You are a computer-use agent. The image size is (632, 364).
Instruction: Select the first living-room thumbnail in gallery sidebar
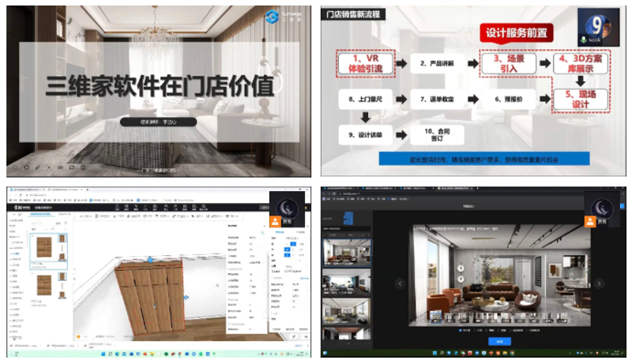(347, 253)
